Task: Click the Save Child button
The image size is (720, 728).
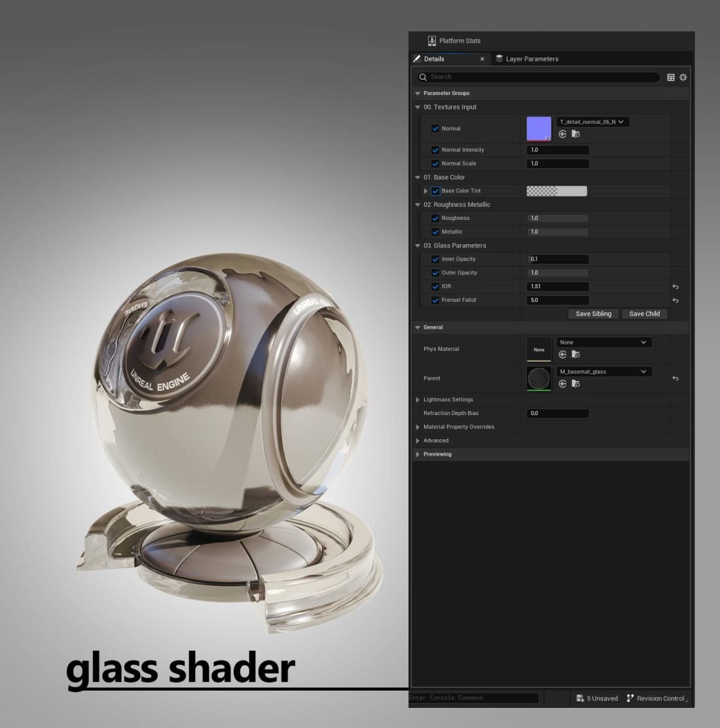Action: click(x=644, y=314)
